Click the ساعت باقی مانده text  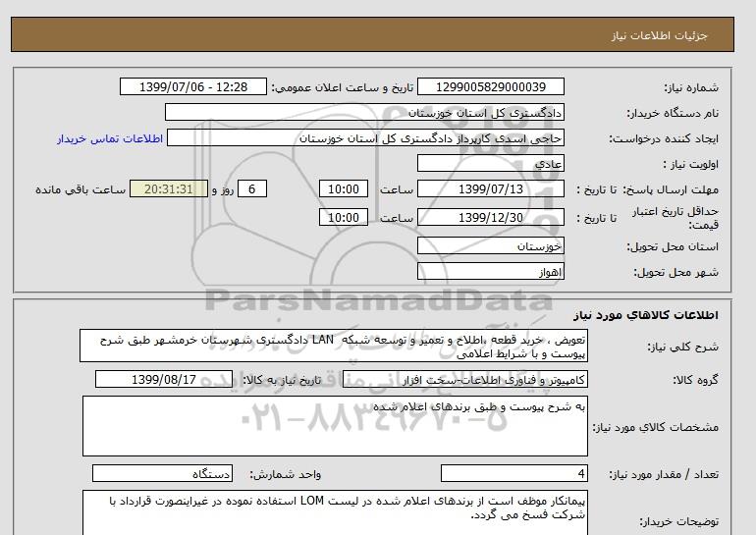point(81,189)
